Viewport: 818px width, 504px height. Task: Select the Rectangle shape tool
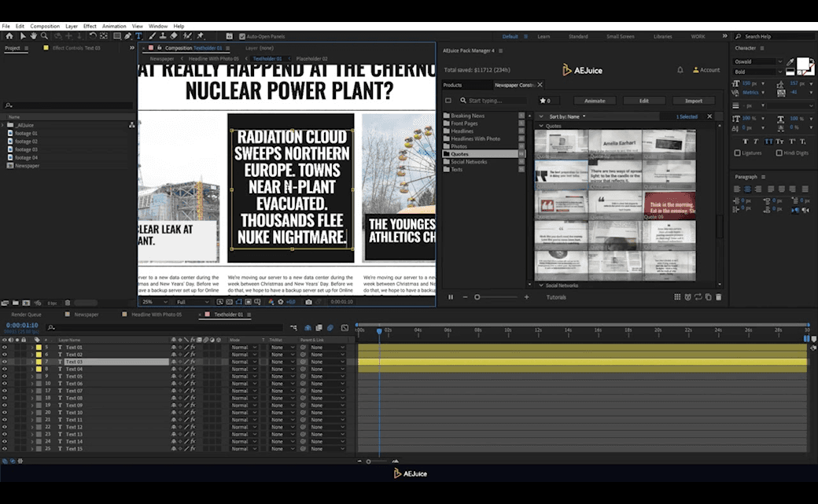pyautogui.click(x=117, y=36)
